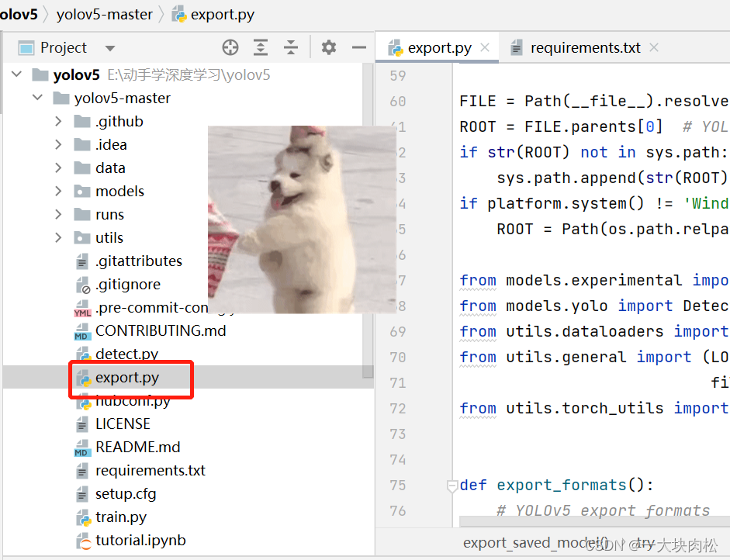
Task: Click the dog animation thumbnail overlay
Action: pos(302,220)
